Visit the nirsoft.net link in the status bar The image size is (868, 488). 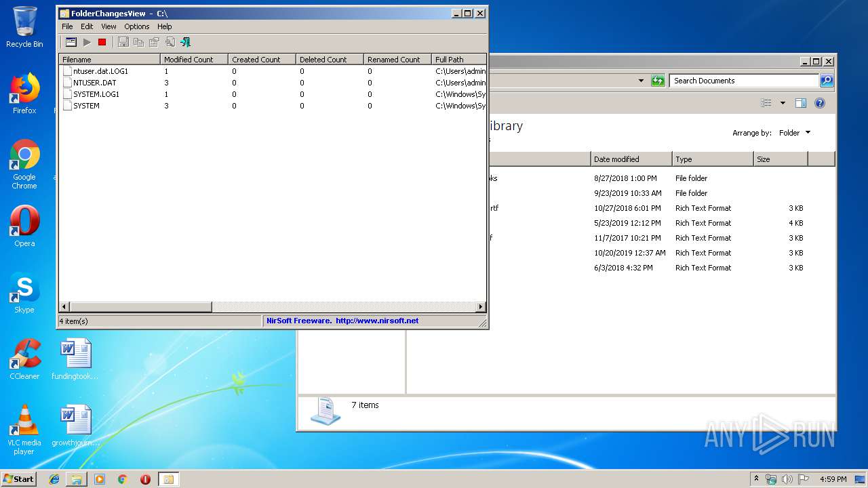pyautogui.click(x=377, y=321)
